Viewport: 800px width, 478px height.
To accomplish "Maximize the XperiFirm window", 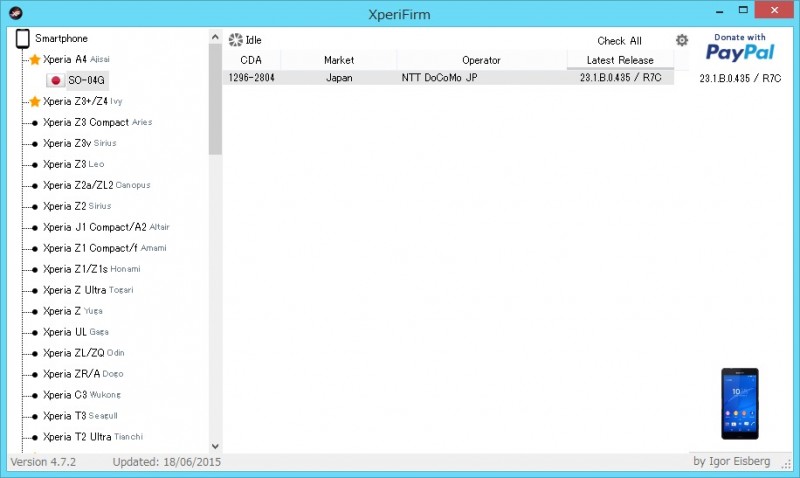I will pyautogui.click(x=743, y=10).
